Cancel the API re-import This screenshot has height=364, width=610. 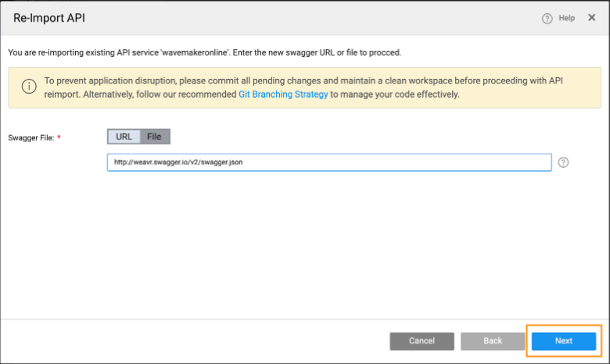[422, 341]
